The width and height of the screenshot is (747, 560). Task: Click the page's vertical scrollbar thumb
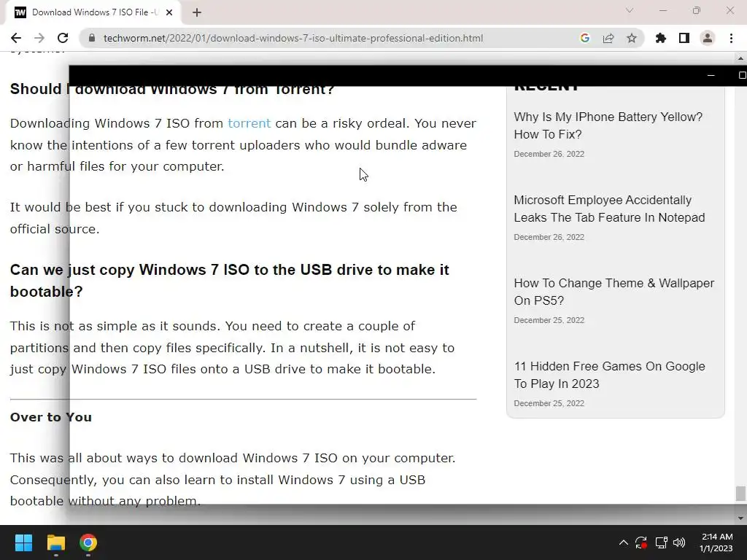[740, 494]
